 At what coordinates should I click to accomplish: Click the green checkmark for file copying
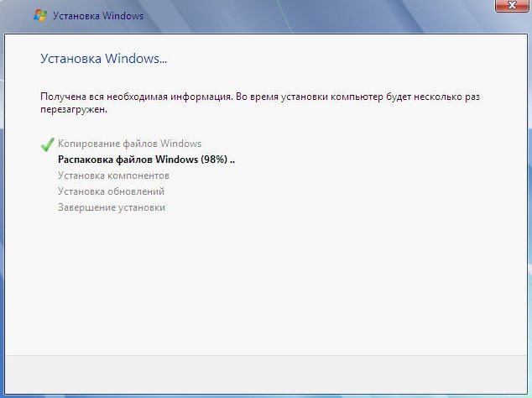coord(48,144)
